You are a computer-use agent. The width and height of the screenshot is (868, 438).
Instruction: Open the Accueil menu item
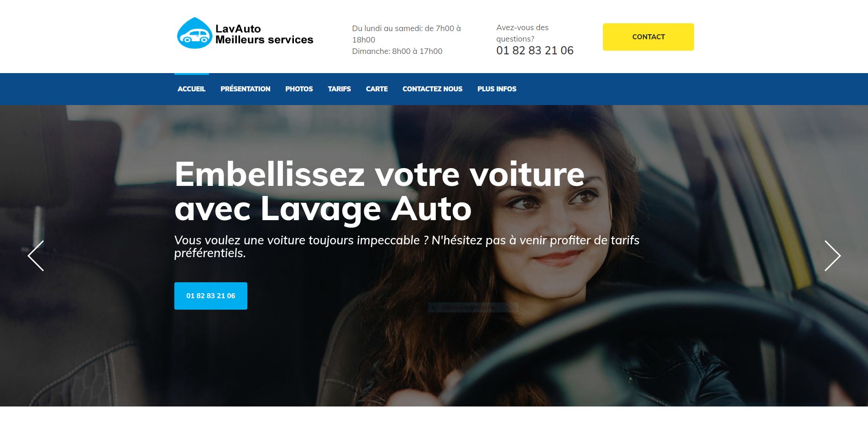pyautogui.click(x=192, y=89)
